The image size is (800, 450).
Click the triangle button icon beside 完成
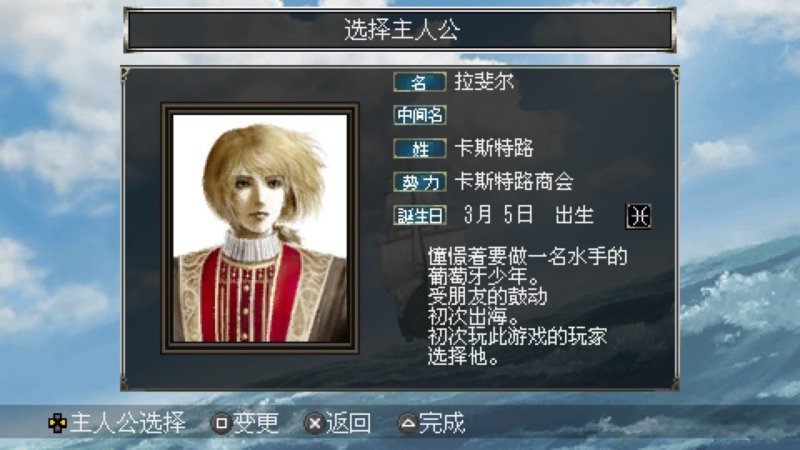tap(407, 423)
